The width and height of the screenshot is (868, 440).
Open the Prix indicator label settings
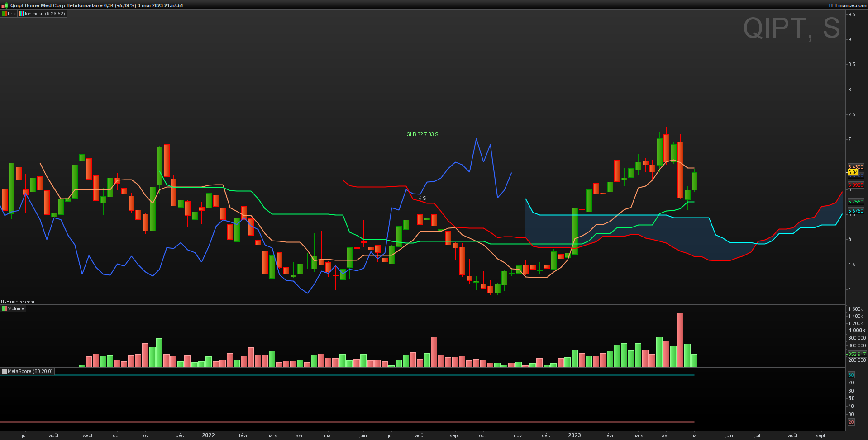click(x=12, y=14)
